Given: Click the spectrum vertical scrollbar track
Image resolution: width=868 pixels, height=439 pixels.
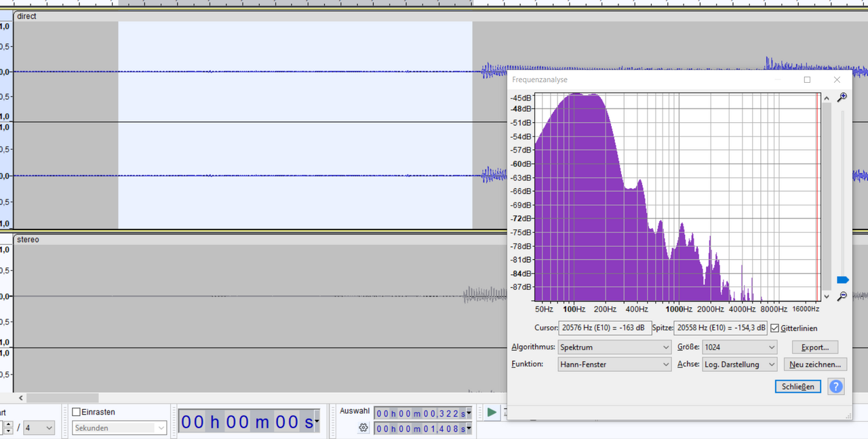Looking at the screenshot, I should pos(826,197).
